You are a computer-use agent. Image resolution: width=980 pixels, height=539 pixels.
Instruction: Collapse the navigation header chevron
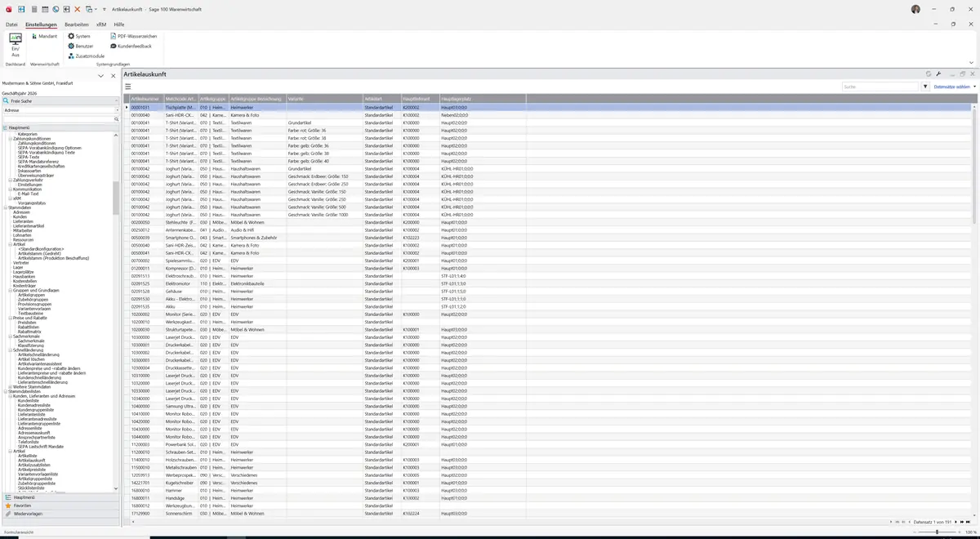click(x=100, y=76)
